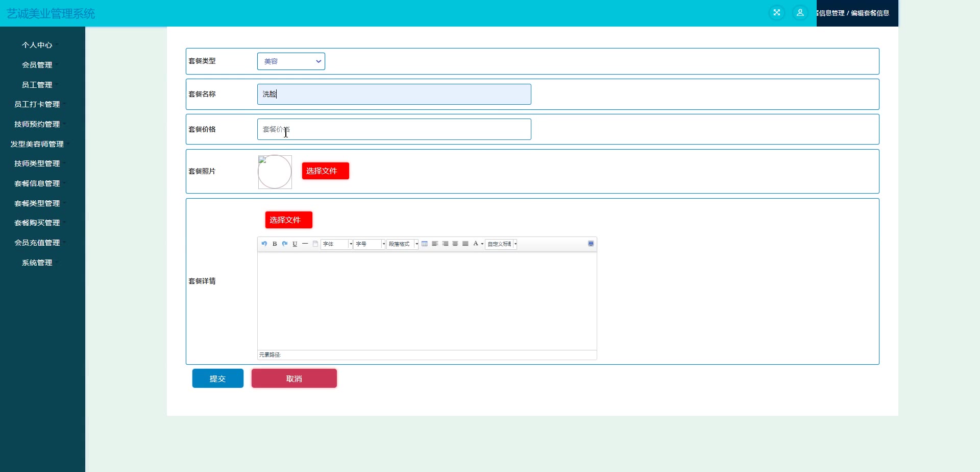This screenshot has width=980, height=472.
Task: Click 编辑套餐信息 breadcrumb text
Action: [x=870, y=13]
